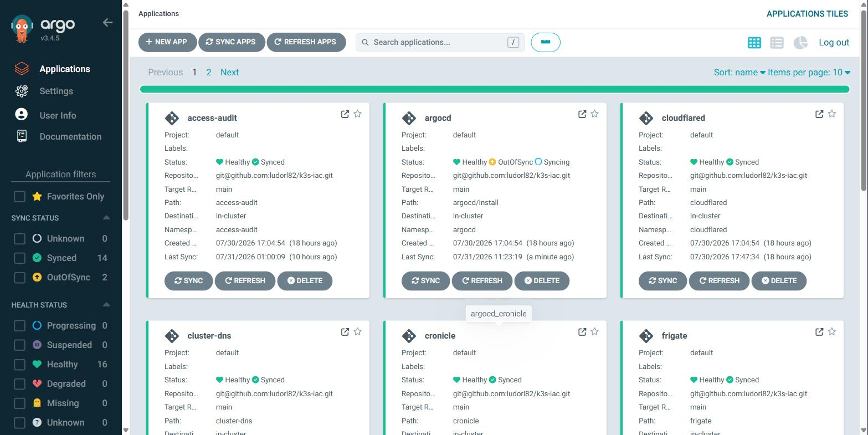Click the sidebar scrollbar down arrow
Screen dimensions: 868x435
pos(126,430)
